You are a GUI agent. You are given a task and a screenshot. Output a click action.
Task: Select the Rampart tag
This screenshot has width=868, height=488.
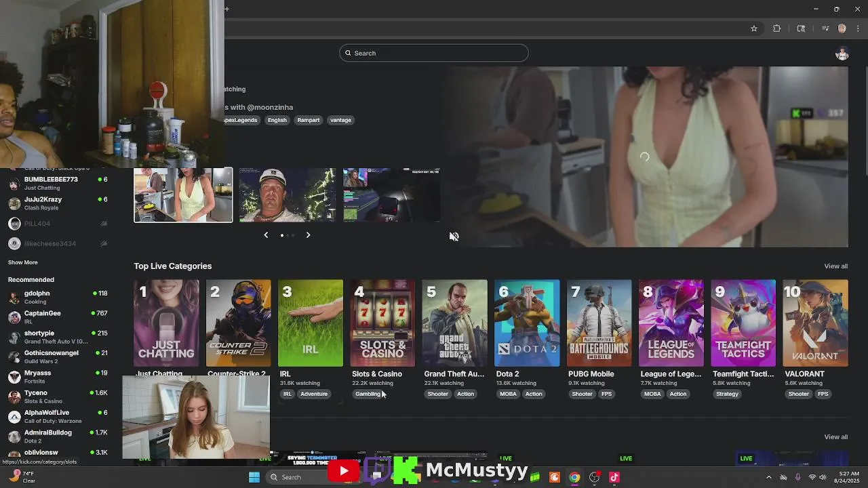[308, 120]
